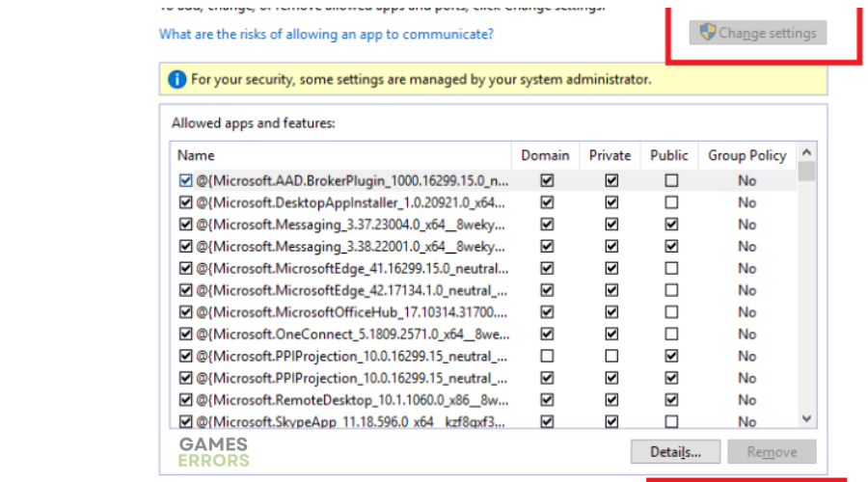
Task: Click the Change settings button
Action: click(758, 33)
